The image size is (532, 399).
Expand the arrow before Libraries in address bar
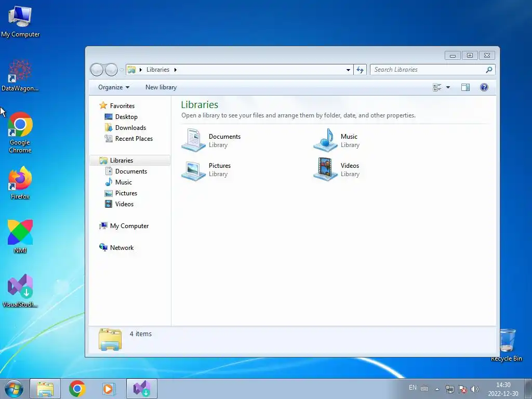coord(140,70)
